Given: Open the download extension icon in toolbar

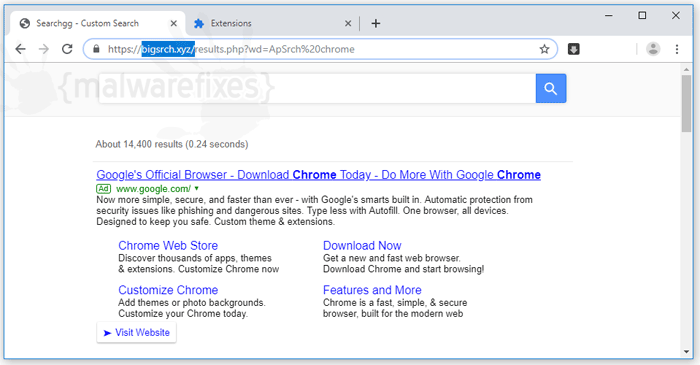Looking at the screenshot, I should click(574, 49).
